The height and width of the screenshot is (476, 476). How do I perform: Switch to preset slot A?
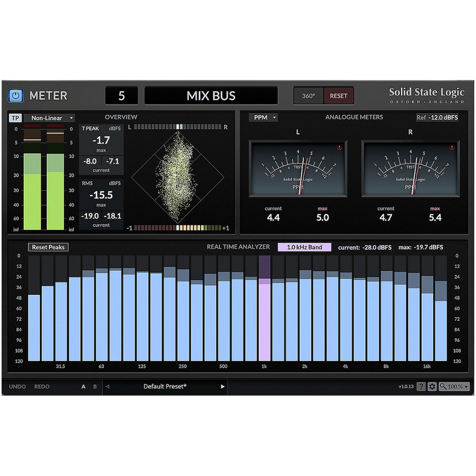84,387
